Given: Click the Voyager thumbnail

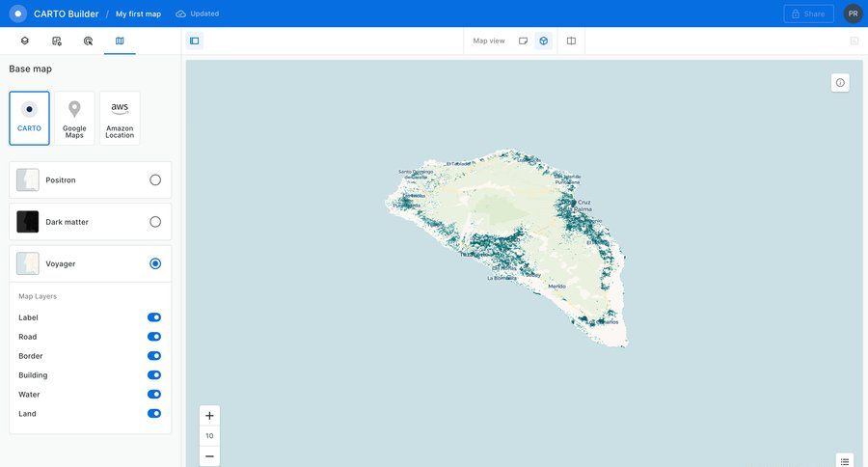Looking at the screenshot, I should 28,263.
